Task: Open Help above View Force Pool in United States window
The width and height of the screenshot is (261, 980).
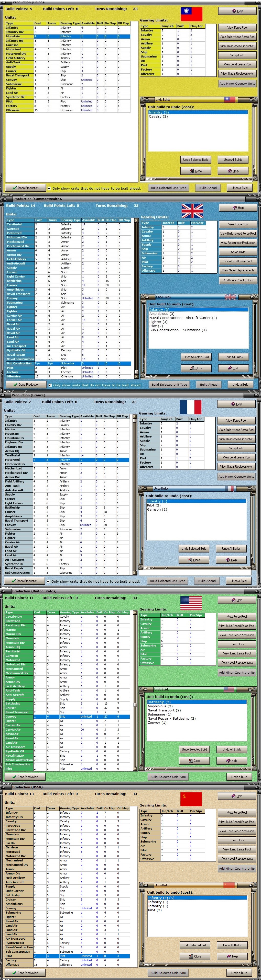Action: [x=237, y=600]
